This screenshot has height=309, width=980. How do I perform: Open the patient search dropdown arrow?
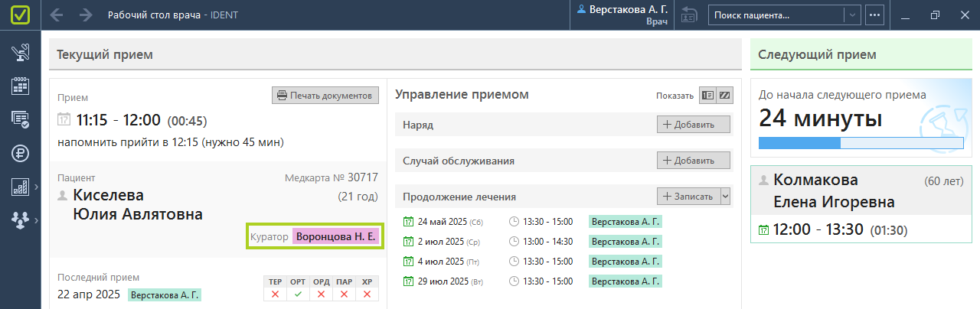click(x=853, y=15)
